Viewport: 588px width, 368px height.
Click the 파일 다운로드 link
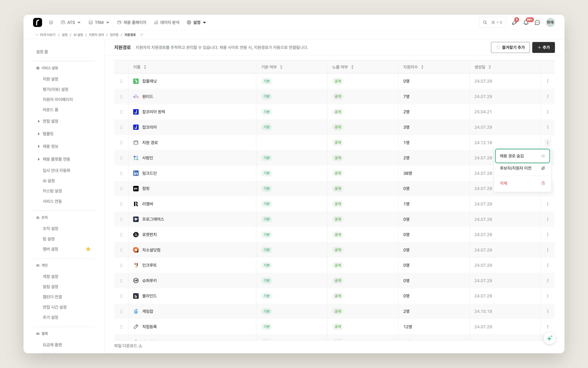coord(128,346)
